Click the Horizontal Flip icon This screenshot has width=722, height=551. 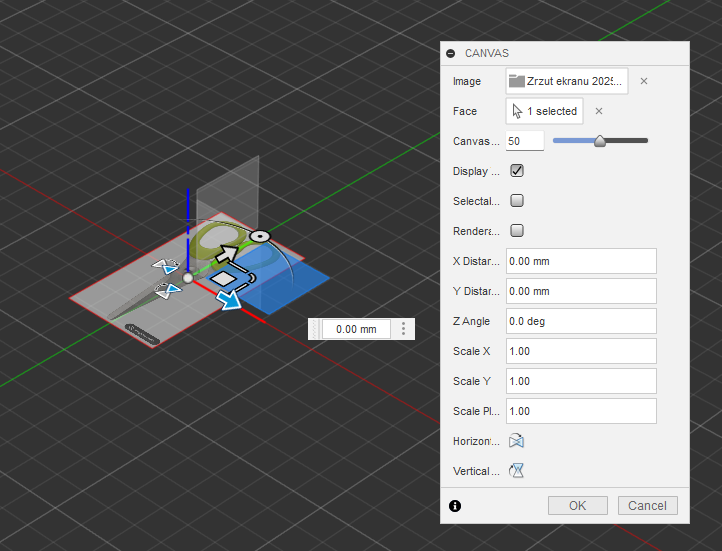[516, 441]
